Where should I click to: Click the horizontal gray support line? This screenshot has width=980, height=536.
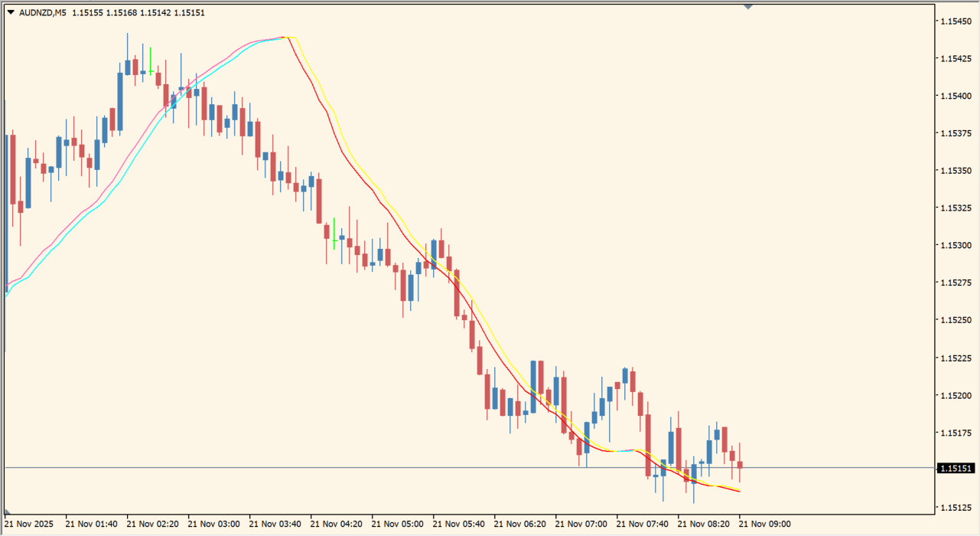coord(306,466)
